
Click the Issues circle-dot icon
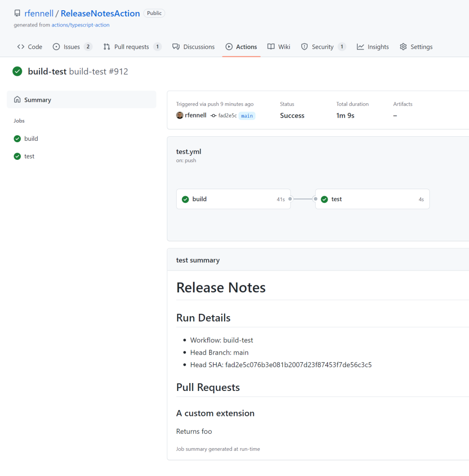coord(56,47)
